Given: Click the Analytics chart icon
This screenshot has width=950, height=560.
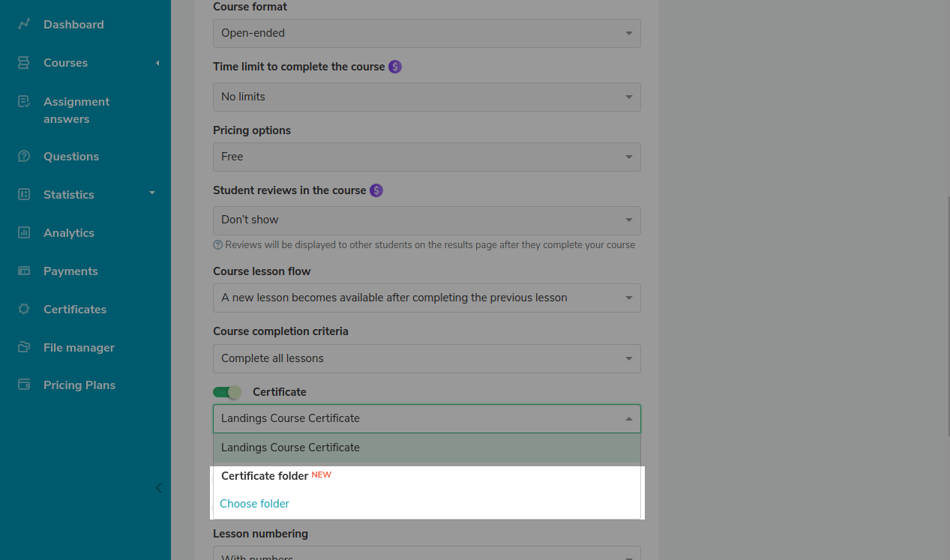Looking at the screenshot, I should (x=24, y=232).
